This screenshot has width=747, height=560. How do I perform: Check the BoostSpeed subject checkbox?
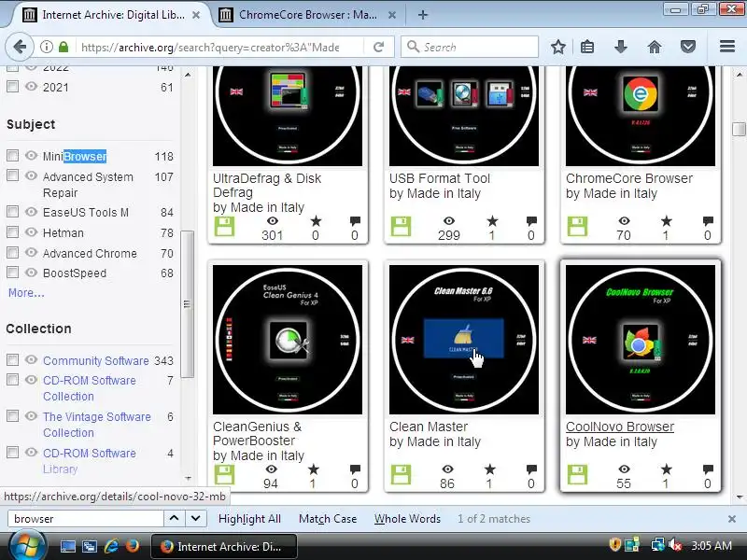12,273
